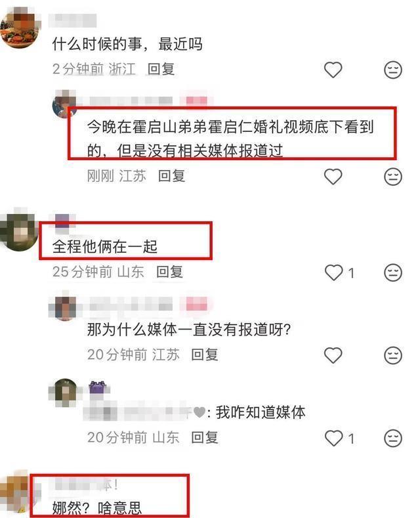Reply to the 20分钟前 江苏 comment

tap(205, 355)
